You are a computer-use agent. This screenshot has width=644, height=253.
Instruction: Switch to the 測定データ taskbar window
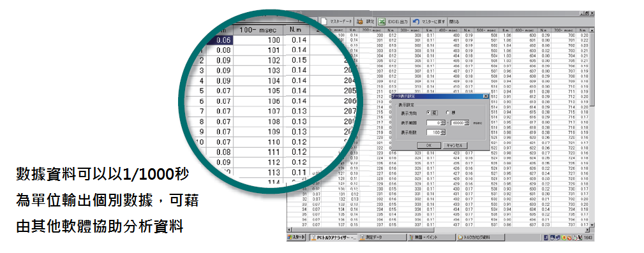tap(382, 238)
